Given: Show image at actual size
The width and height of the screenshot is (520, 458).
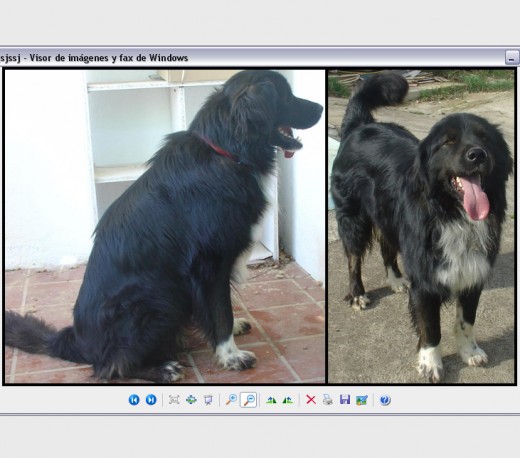Looking at the screenshot, I should [x=191, y=400].
